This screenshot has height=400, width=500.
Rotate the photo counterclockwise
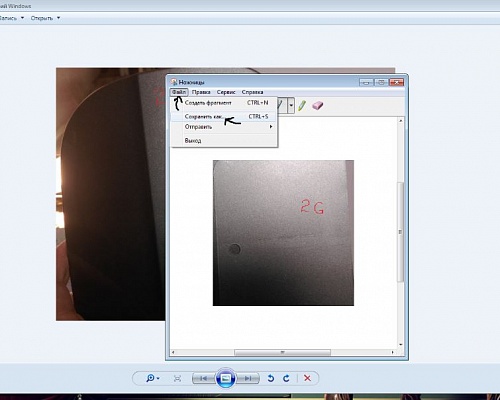coord(271,378)
